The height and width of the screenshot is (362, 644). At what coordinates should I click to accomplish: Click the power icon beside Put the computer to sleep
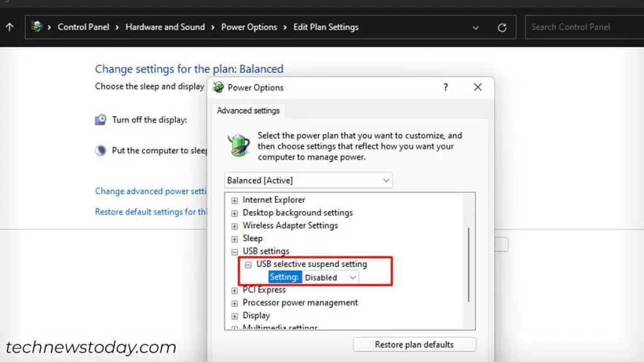[x=101, y=150]
